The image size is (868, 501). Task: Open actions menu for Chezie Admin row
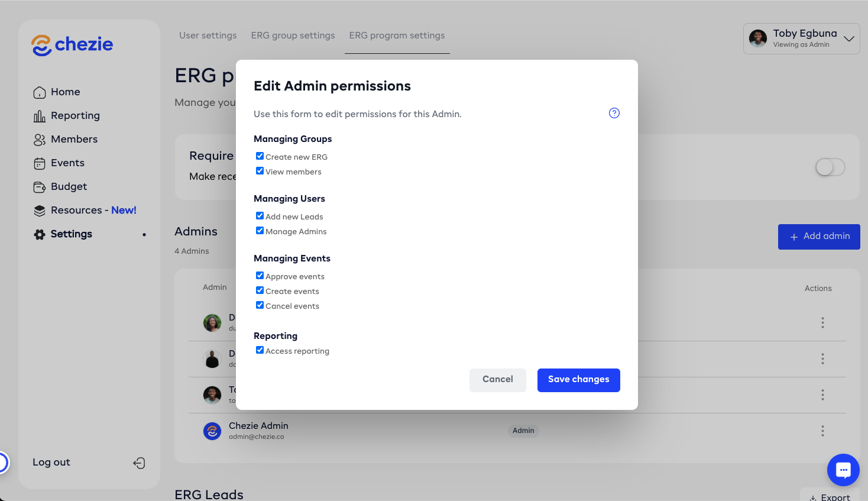pos(822,431)
